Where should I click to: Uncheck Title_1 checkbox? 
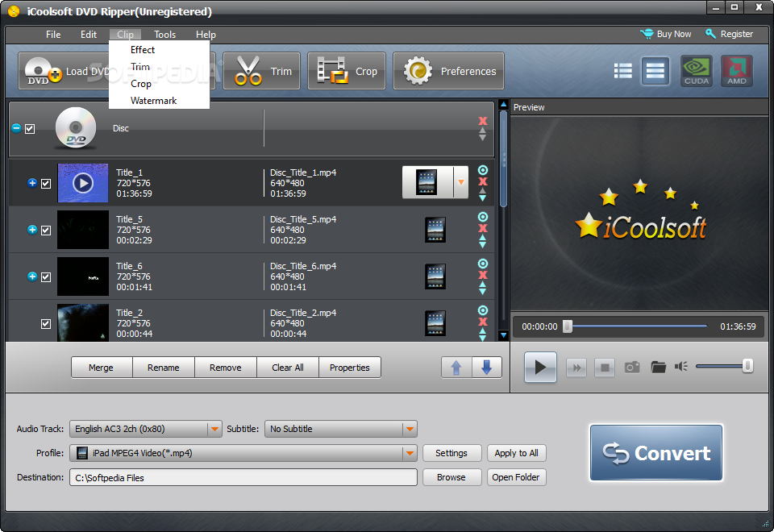coord(46,184)
